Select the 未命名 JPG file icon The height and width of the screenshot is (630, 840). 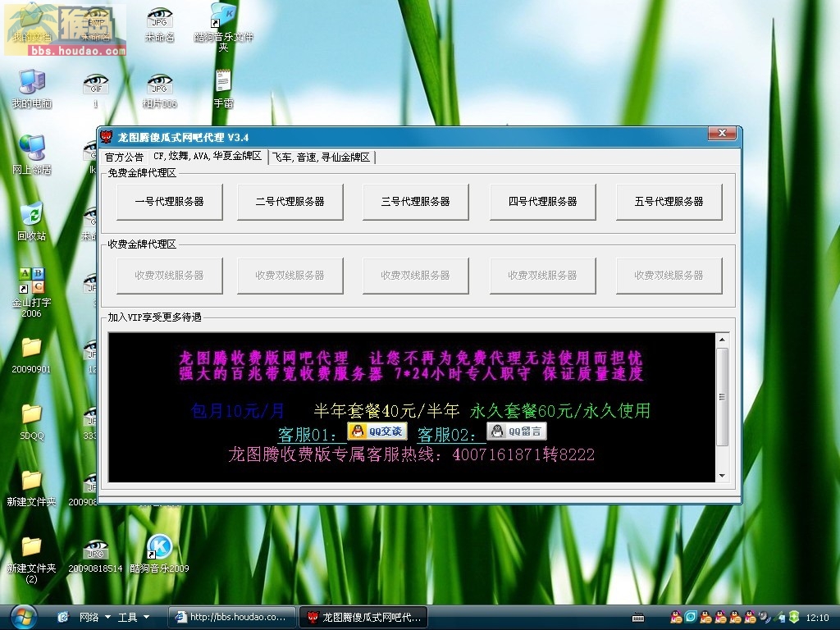tap(159, 25)
